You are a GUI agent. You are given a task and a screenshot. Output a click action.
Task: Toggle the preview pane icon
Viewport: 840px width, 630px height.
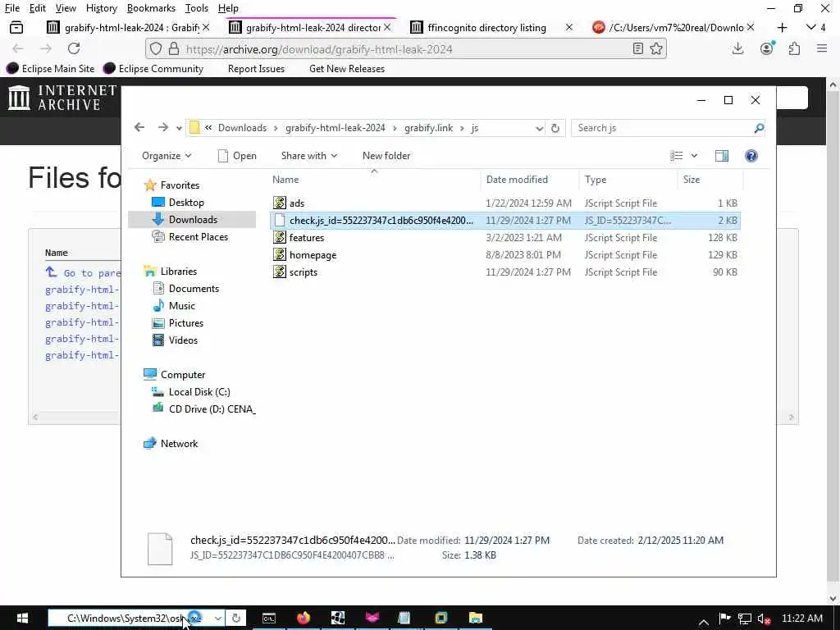722,156
